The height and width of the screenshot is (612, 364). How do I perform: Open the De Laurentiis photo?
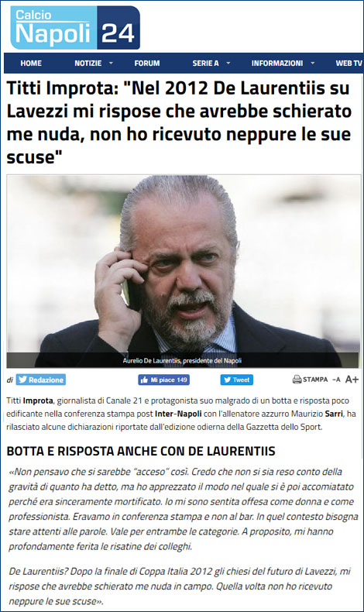point(184,271)
